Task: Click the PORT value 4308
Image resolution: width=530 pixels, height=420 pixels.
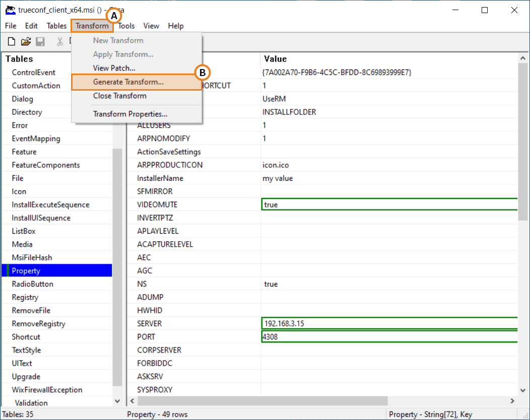Action: pos(389,336)
